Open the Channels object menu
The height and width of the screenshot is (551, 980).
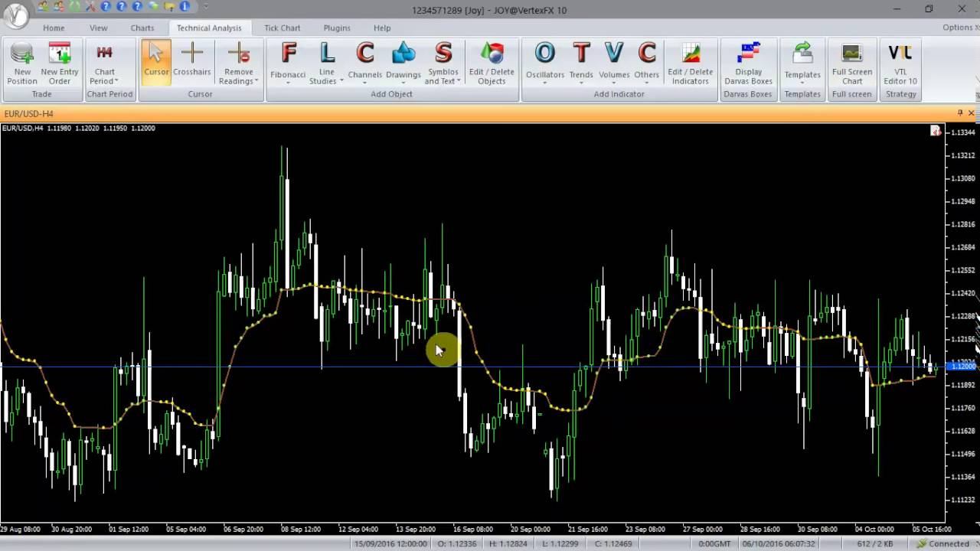tap(365, 64)
